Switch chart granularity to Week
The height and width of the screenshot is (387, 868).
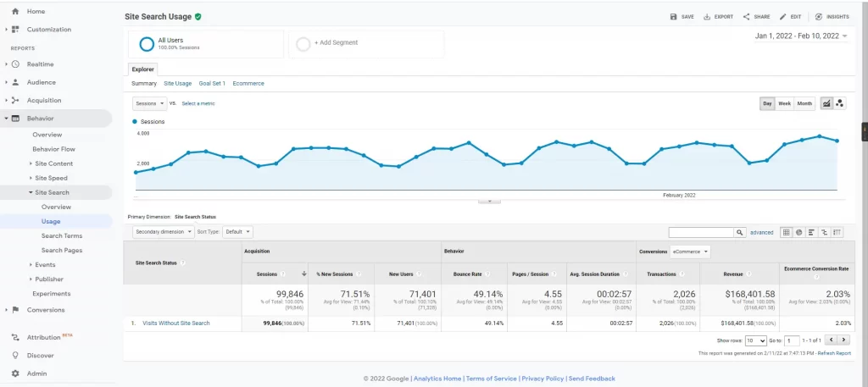(x=785, y=103)
